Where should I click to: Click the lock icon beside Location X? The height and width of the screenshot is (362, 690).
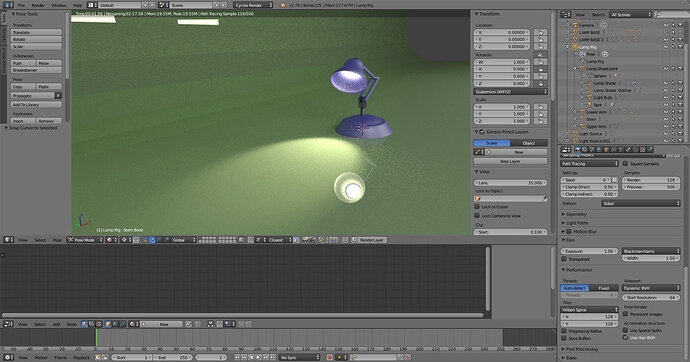pos(540,32)
